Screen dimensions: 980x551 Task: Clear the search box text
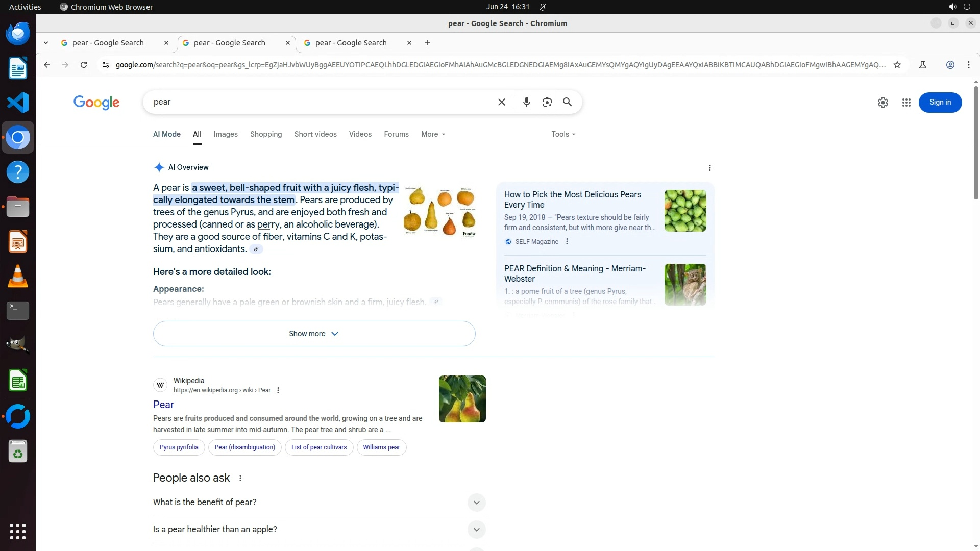(501, 102)
